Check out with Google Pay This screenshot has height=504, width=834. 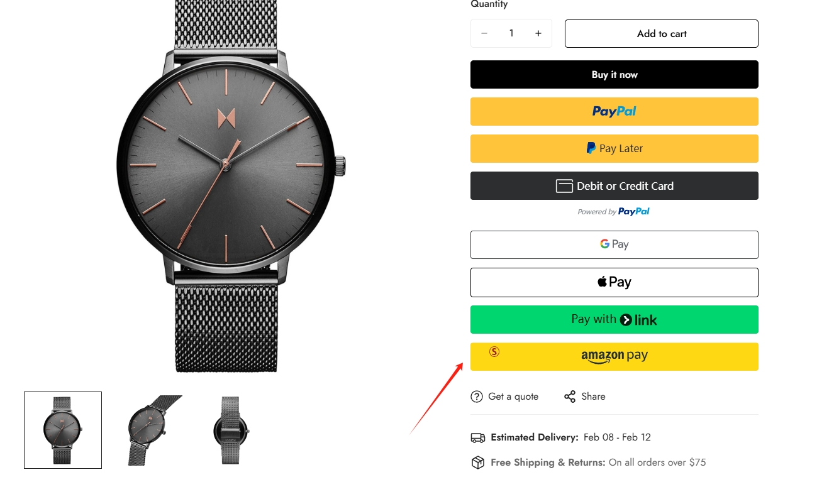[614, 244]
